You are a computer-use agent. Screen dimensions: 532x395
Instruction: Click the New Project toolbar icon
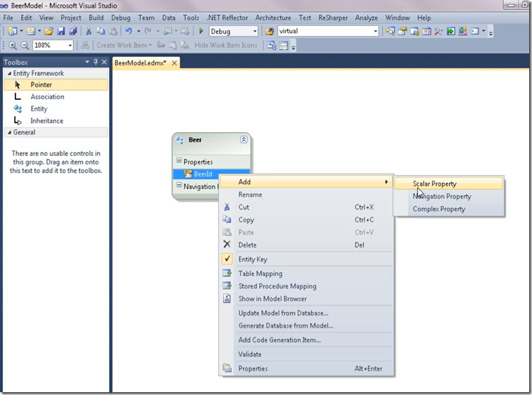pyautogui.click(x=13, y=31)
